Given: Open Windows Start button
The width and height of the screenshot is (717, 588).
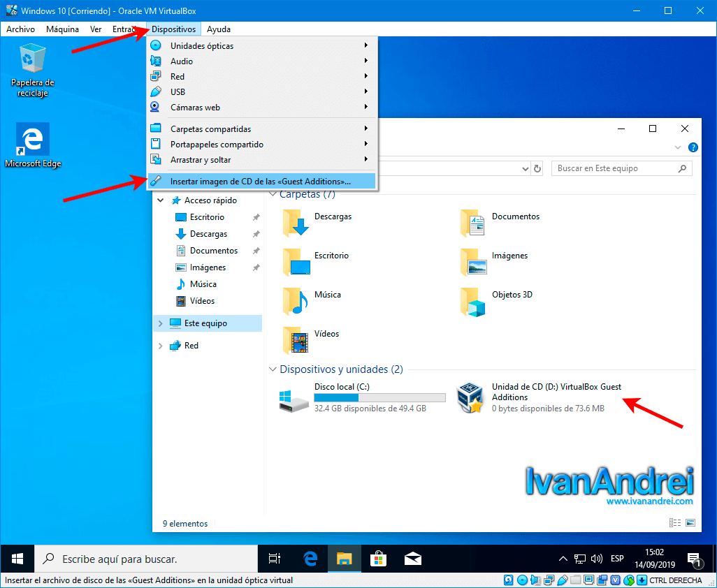Looking at the screenshot, I should 17,558.
